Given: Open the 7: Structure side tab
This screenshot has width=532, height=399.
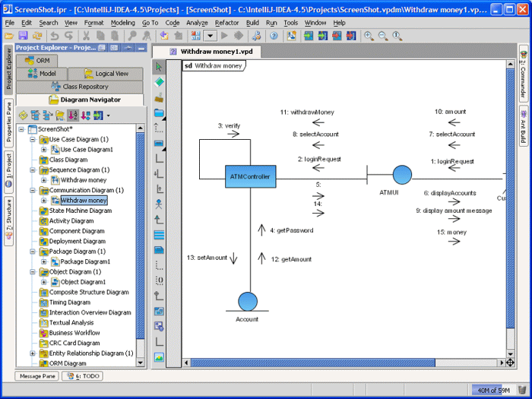Looking at the screenshot, I should click(x=8, y=220).
